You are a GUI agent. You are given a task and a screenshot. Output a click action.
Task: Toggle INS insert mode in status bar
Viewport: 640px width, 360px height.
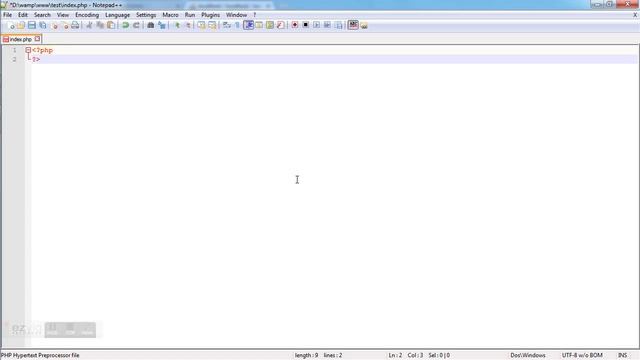(x=622, y=355)
